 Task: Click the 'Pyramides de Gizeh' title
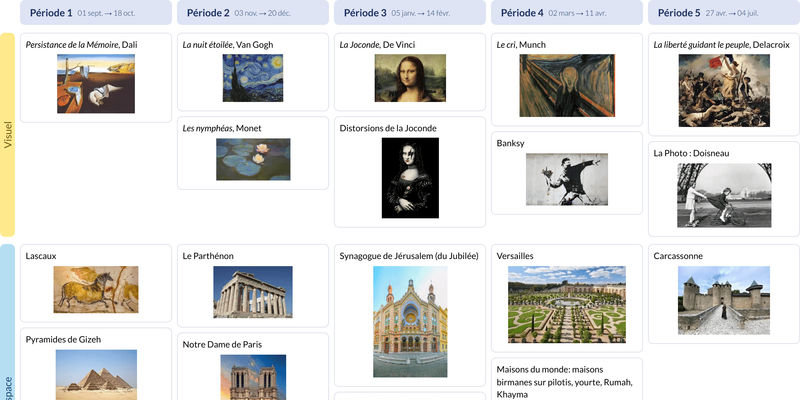coord(63,339)
